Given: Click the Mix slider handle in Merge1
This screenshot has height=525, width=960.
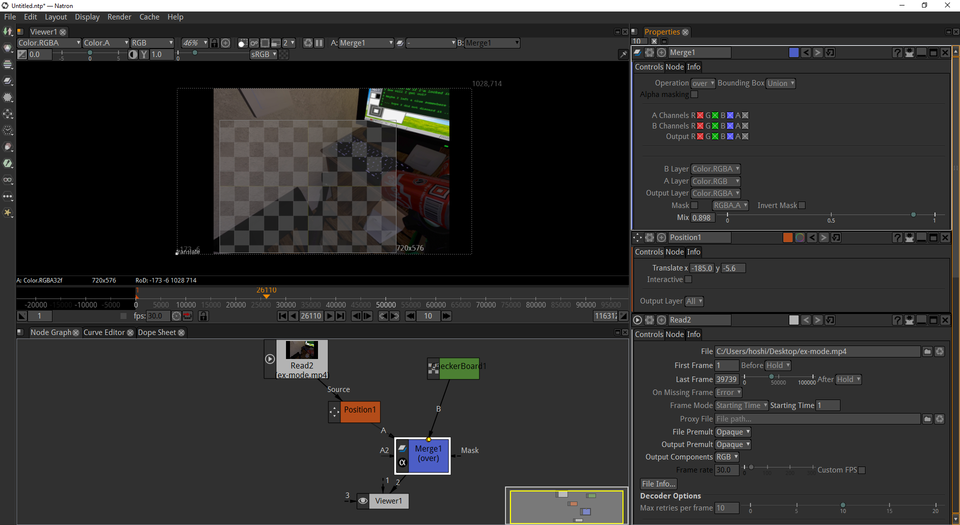Looking at the screenshot, I should (912, 214).
